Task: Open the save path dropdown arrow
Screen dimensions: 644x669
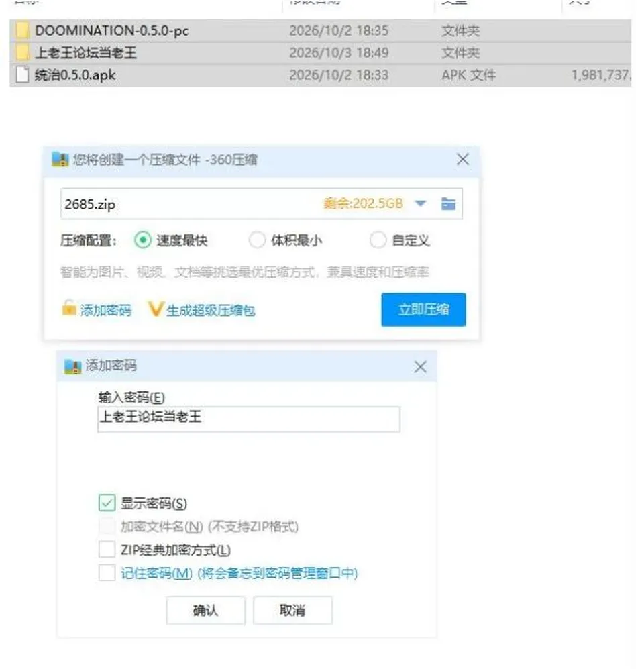Action: (x=420, y=203)
